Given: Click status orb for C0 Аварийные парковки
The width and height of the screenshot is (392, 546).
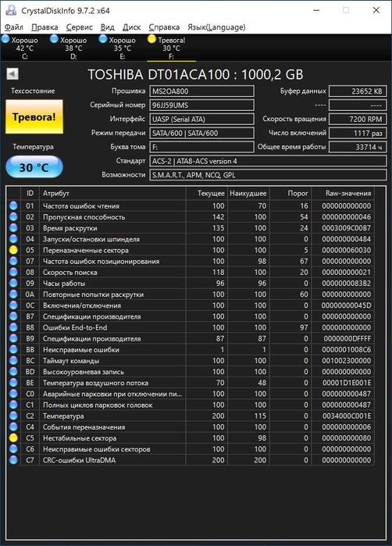Looking at the screenshot, I should (13, 394).
